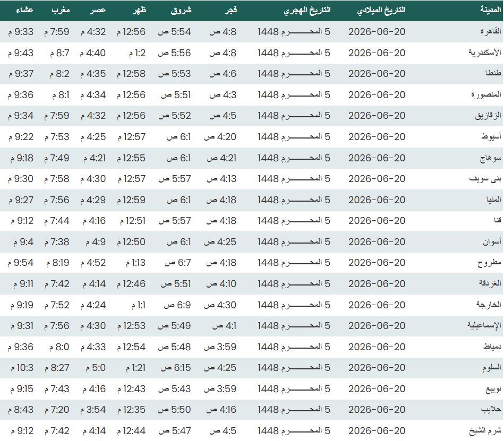This screenshot has width=504, height=441.
Task: Click Asyut's Fajr time 4:20 ص
Action: pyautogui.click(x=220, y=137)
